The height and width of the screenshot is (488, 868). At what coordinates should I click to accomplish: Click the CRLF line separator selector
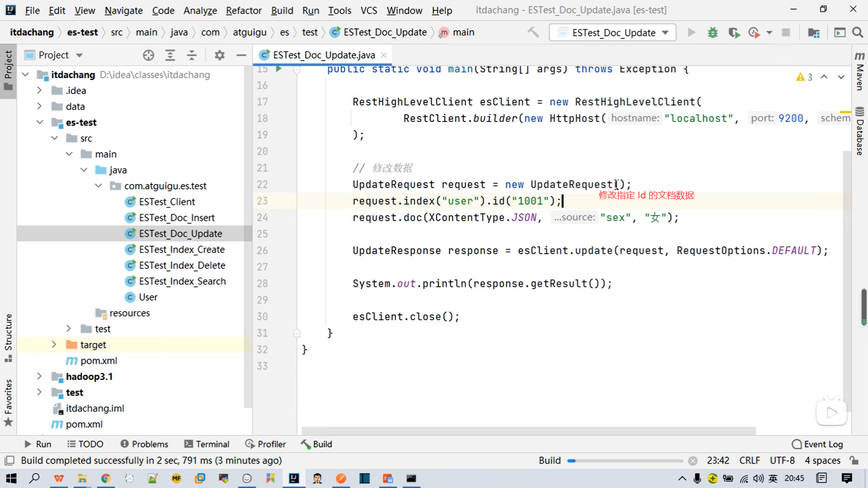pyautogui.click(x=749, y=460)
